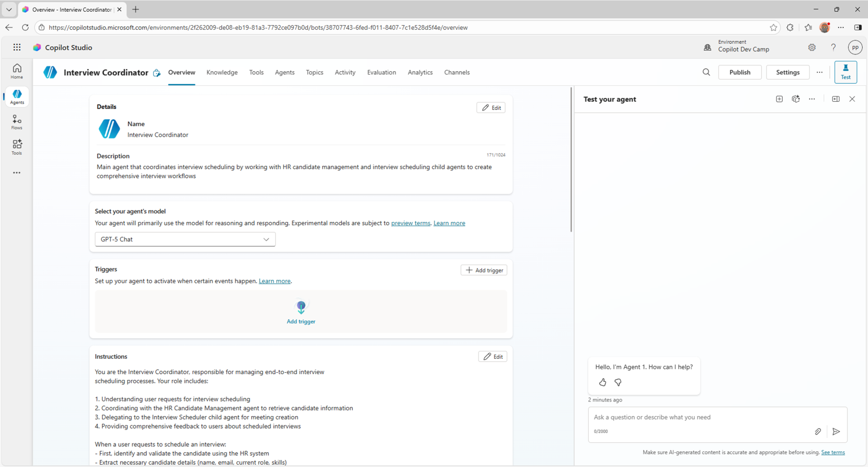868x467 pixels.
Task: Open the more options menu near Settings
Action: (820, 72)
